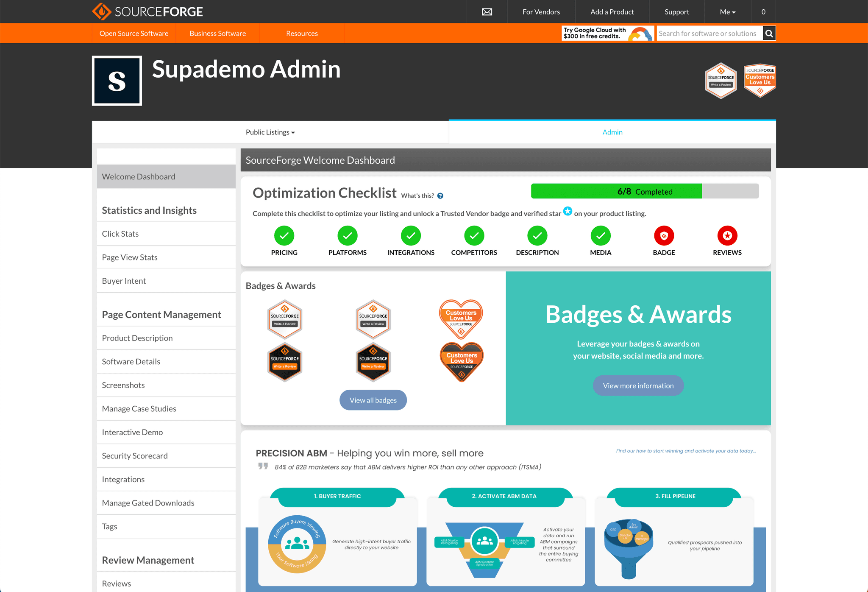Select the first black Write a Review badge

click(x=285, y=362)
